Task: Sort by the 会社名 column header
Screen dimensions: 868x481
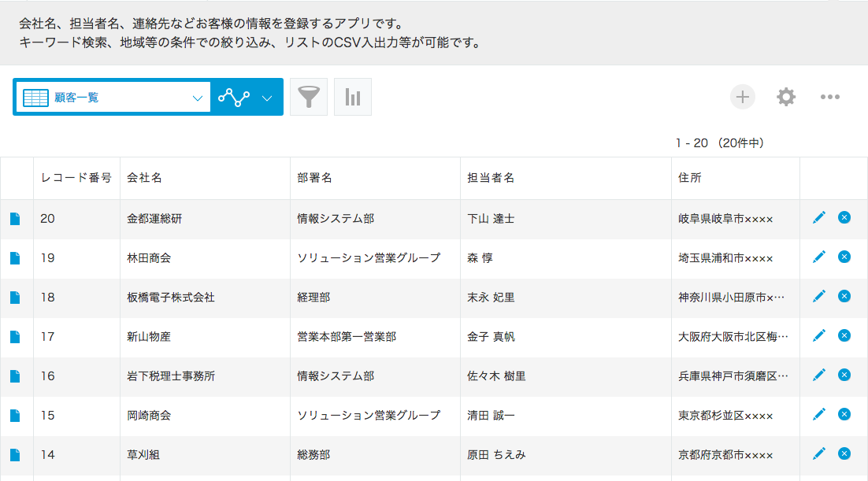Action: click(x=145, y=178)
